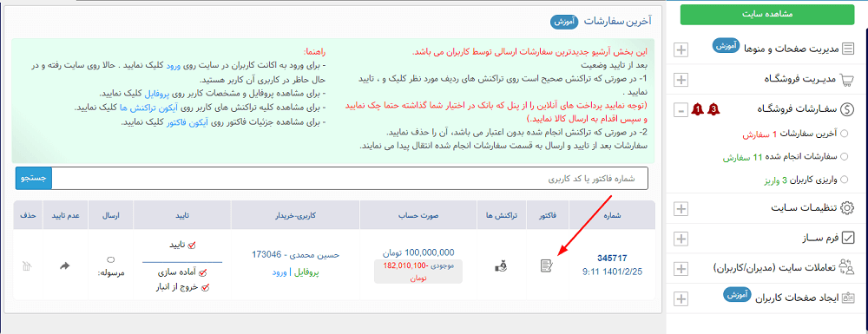Expand the فرم ساز section
Viewport: 868px width, 334px height.
click(681, 239)
